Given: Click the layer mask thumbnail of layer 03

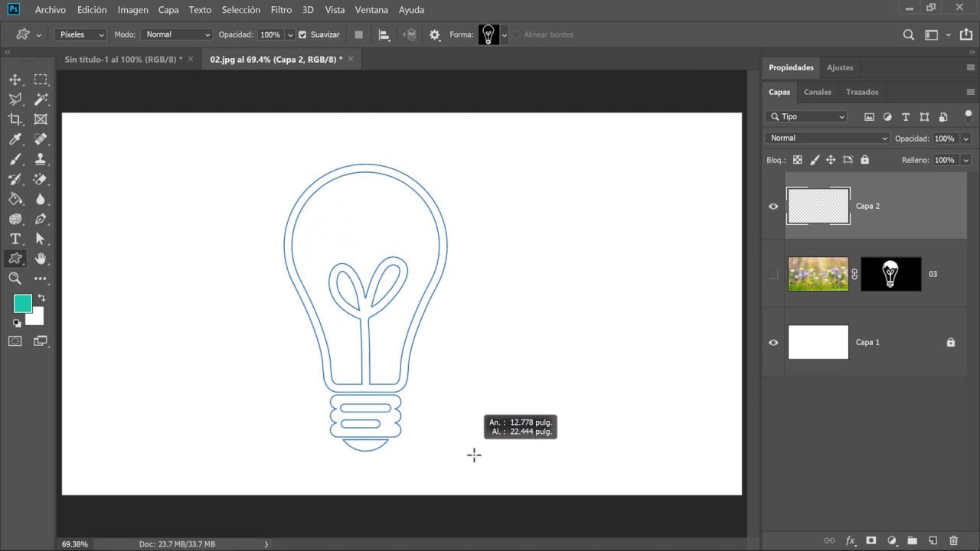Looking at the screenshot, I should 891,274.
